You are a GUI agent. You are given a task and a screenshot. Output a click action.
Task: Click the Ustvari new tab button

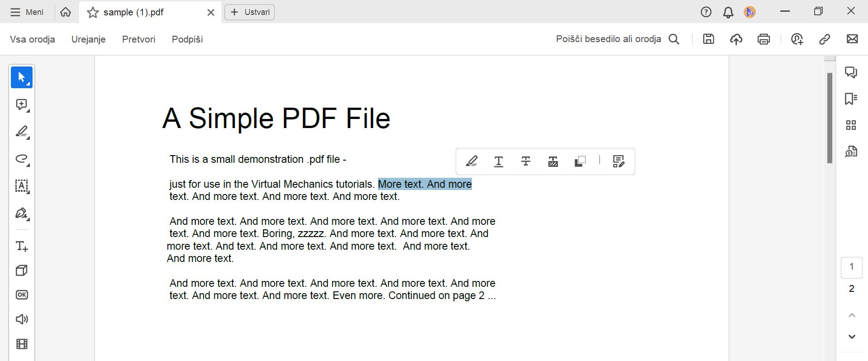250,12
